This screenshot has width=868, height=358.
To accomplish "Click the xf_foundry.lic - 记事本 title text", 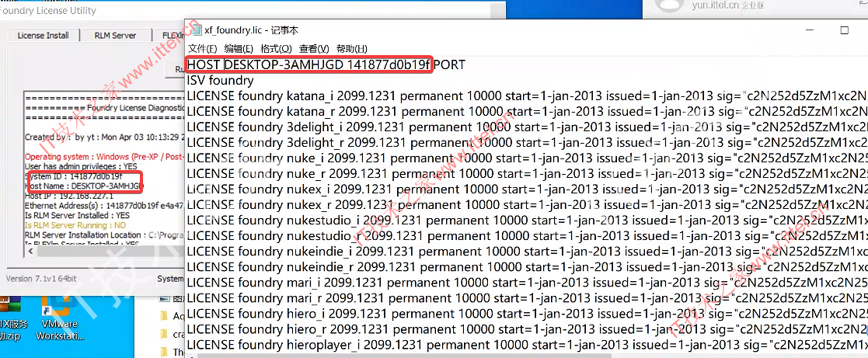I will point(251,30).
